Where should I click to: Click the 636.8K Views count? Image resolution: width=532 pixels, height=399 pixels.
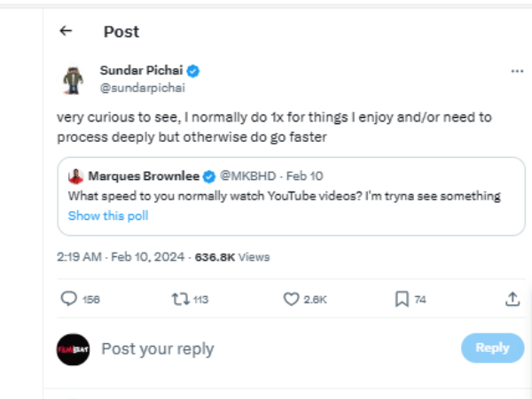(232, 257)
